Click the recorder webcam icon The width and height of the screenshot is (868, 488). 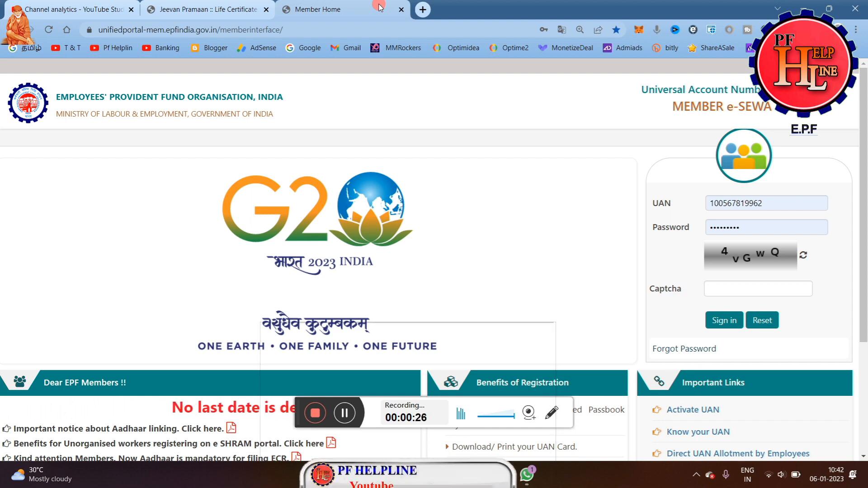tap(528, 412)
